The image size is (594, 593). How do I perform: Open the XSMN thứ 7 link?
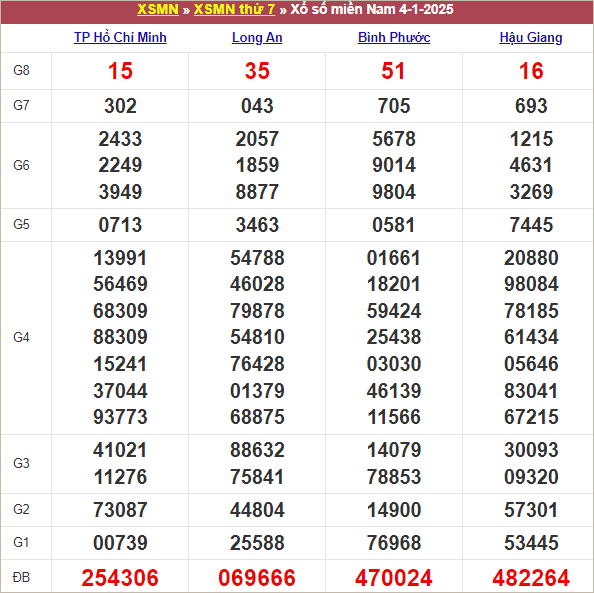coord(234,9)
